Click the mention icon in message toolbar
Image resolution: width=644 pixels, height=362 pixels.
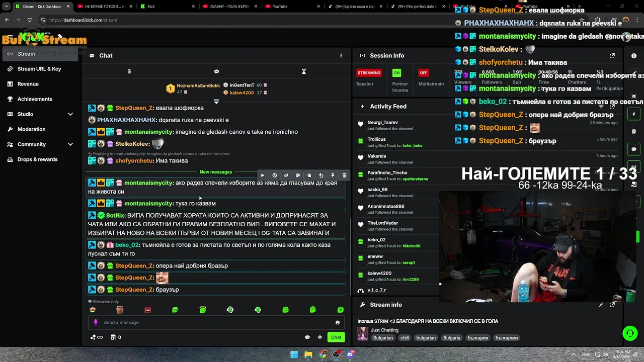coord(297,175)
